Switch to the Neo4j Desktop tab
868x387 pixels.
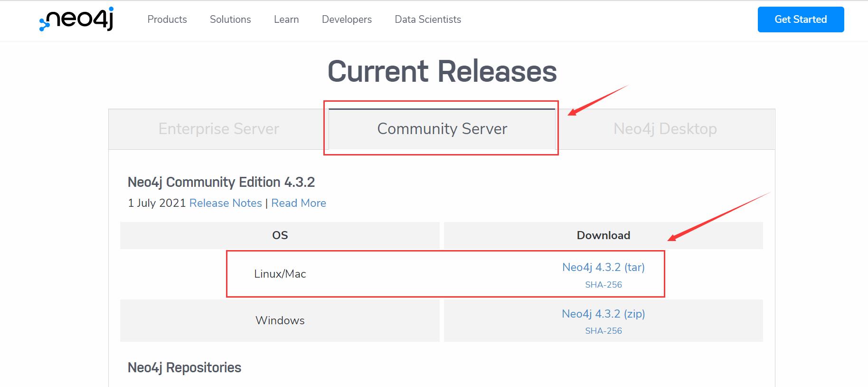click(665, 129)
